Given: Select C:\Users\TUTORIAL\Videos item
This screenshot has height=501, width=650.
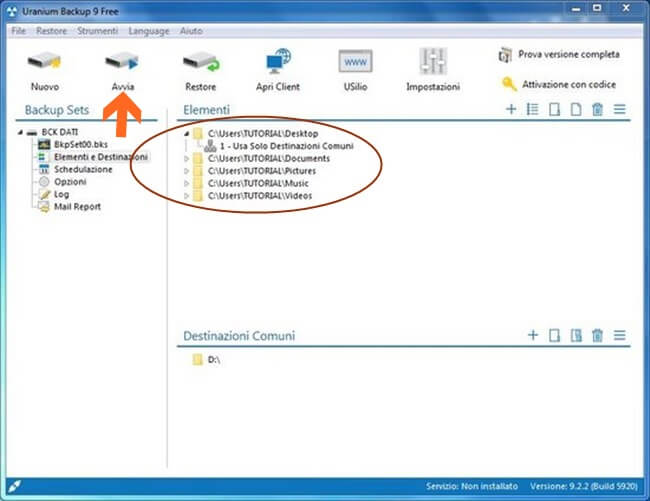Looking at the screenshot, I should click(260, 196).
